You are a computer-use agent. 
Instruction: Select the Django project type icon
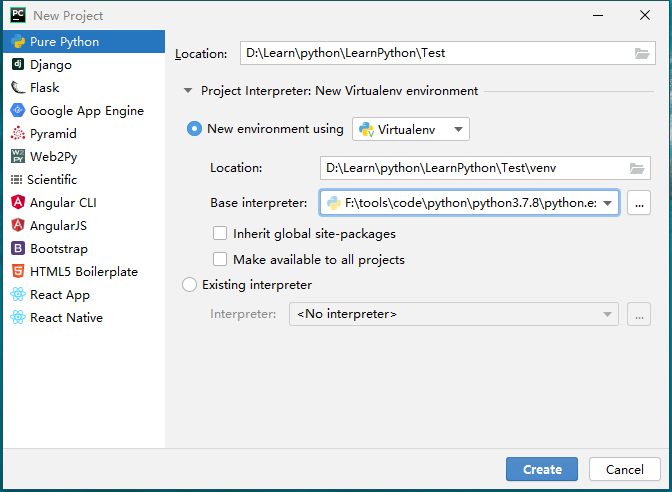[18, 65]
